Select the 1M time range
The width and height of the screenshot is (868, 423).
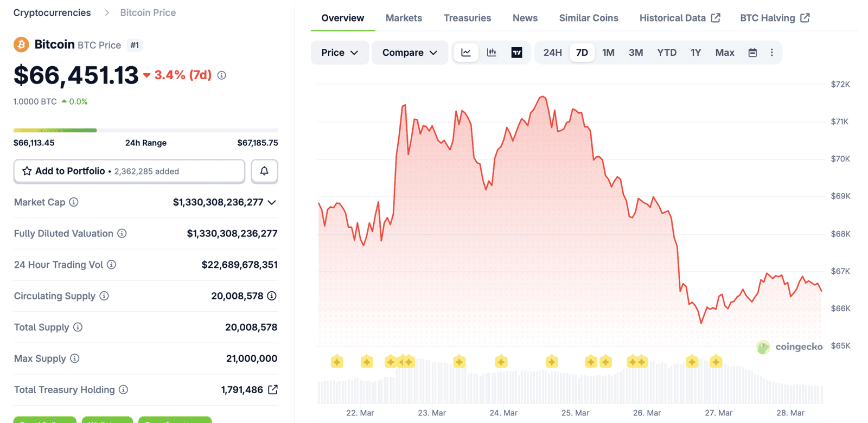point(608,53)
